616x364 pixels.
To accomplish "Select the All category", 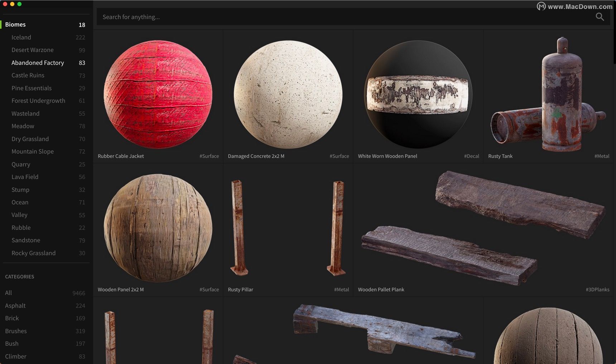I will tap(45, 293).
